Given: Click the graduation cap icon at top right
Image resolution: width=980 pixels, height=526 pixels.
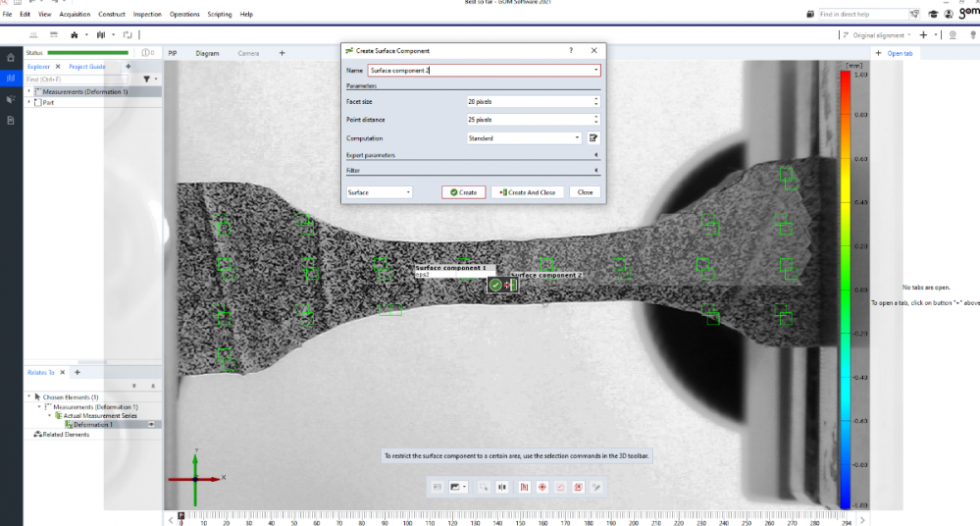Looking at the screenshot, I should coord(933,15).
